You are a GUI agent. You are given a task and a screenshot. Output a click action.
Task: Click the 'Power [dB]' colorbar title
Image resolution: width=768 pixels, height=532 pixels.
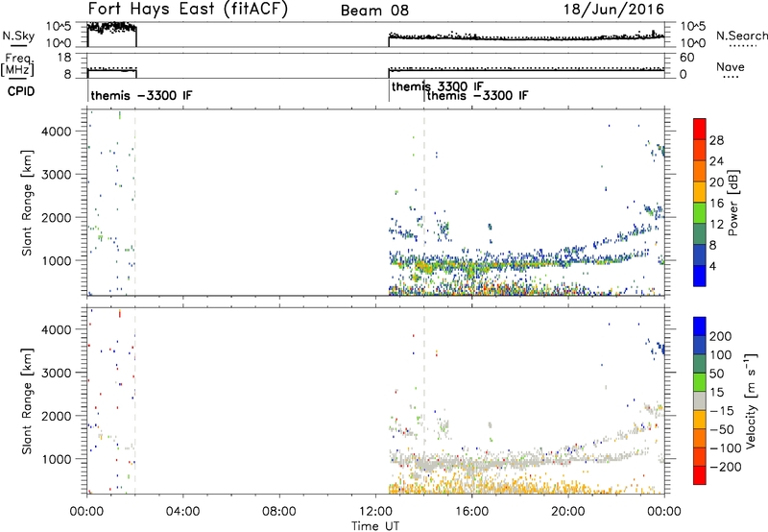point(732,203)
